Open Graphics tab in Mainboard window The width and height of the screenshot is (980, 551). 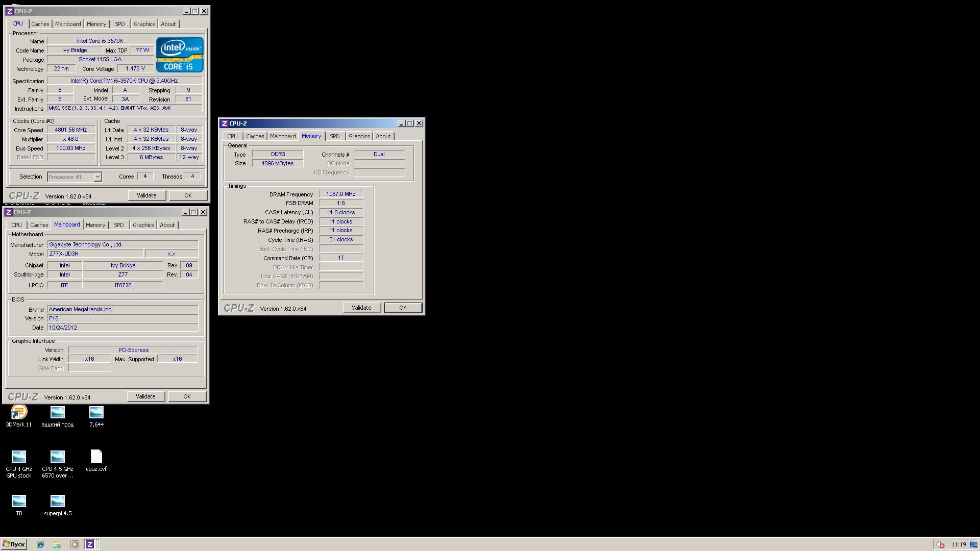click(143, 225)
